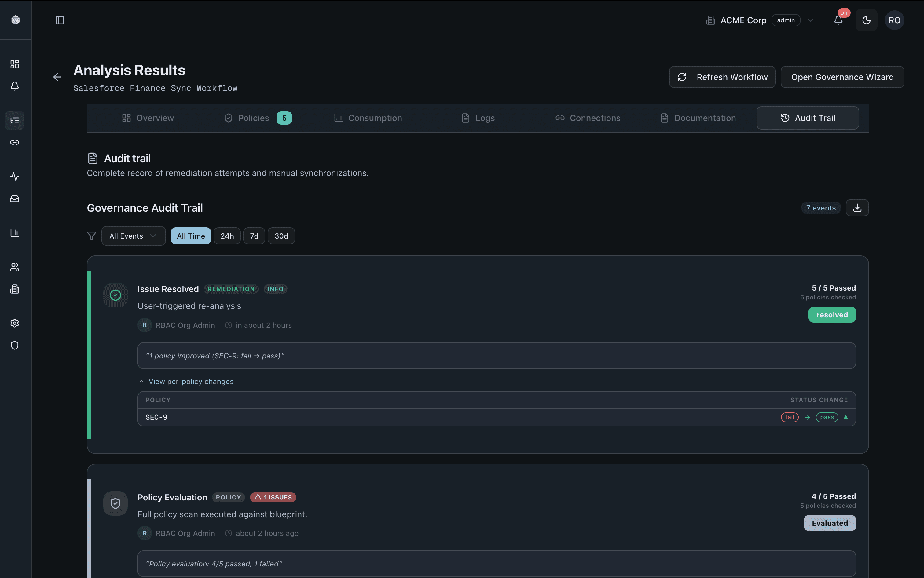Open Governance Wizard
Screen dimensions: 924x578
point(842,77)
